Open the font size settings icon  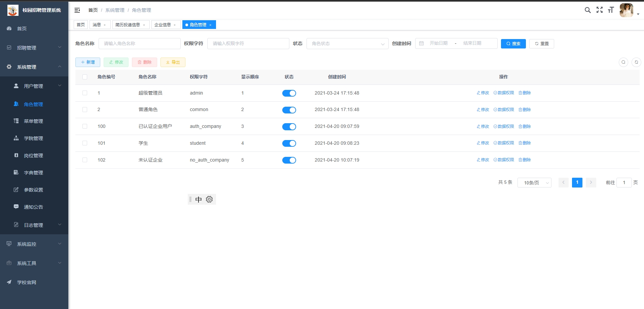pos(611,10)
